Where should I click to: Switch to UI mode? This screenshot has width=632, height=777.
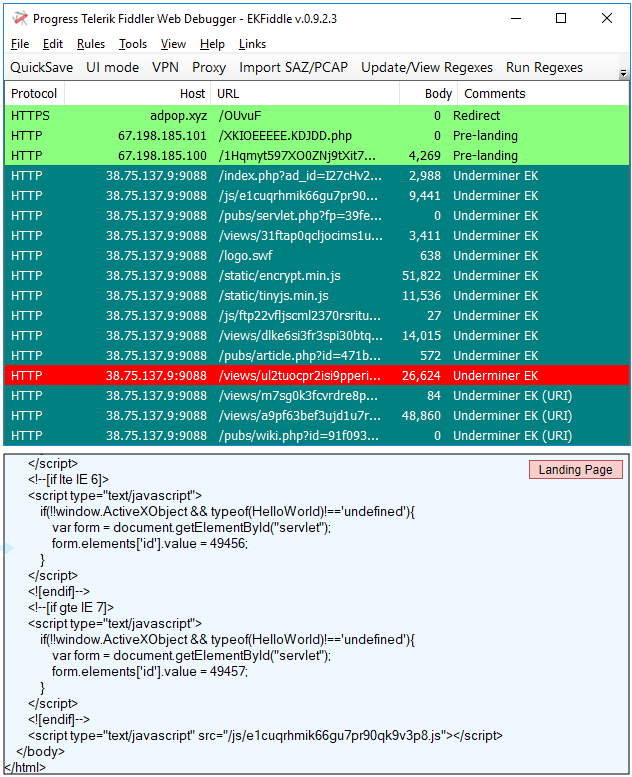tap(112, 68)
